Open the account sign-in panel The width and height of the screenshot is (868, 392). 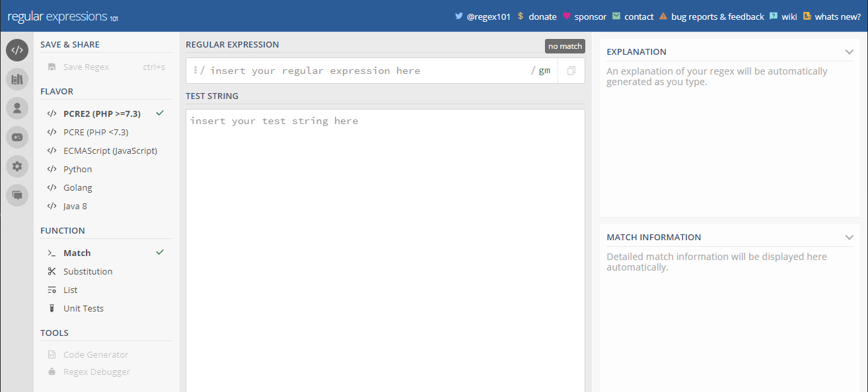pyautogui.click(x=17, y=108)
